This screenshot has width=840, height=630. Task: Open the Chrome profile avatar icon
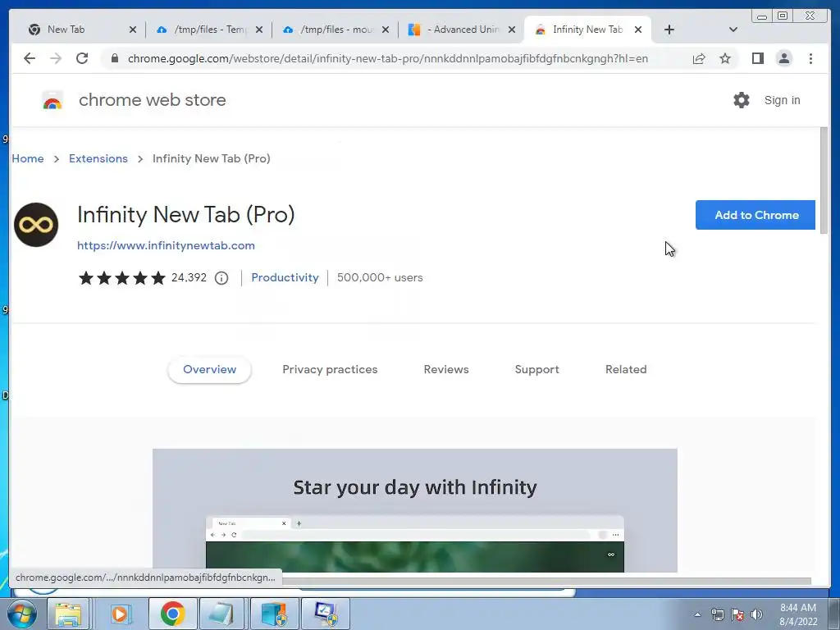coord(783,58)
